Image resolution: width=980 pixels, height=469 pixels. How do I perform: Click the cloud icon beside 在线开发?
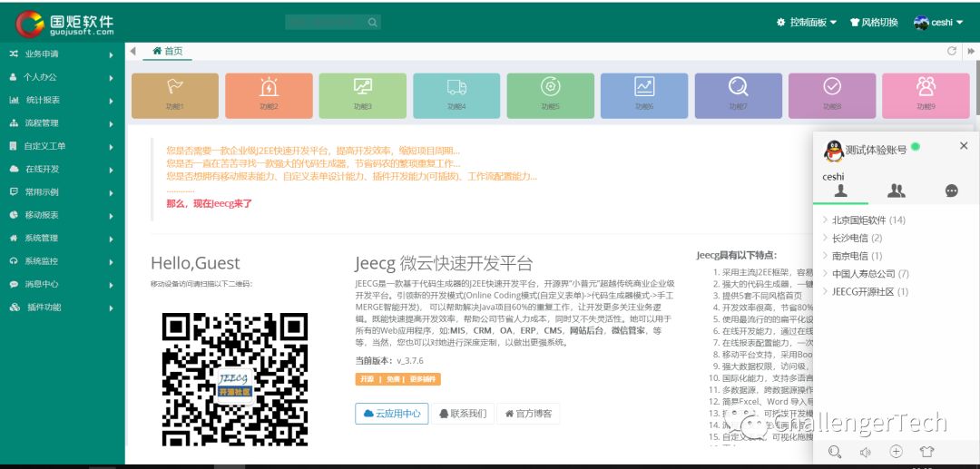point(14,170)
